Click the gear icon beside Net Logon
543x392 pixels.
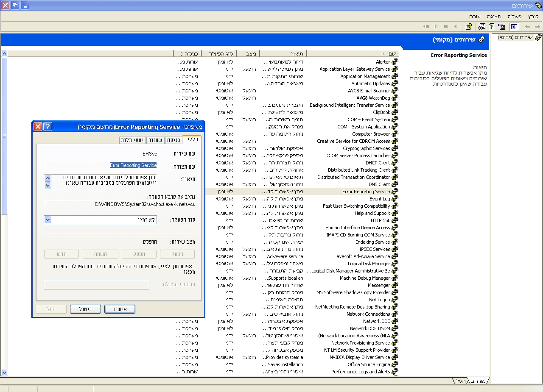(x=395, y=300)
